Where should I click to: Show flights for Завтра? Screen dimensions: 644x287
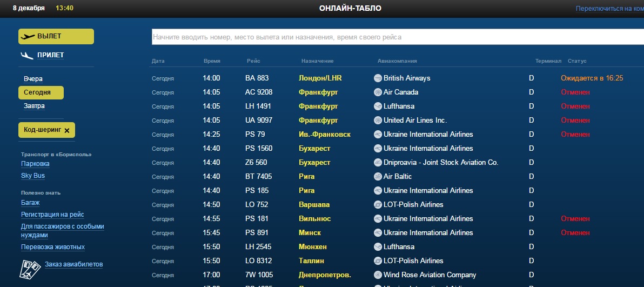coord(34,106)
